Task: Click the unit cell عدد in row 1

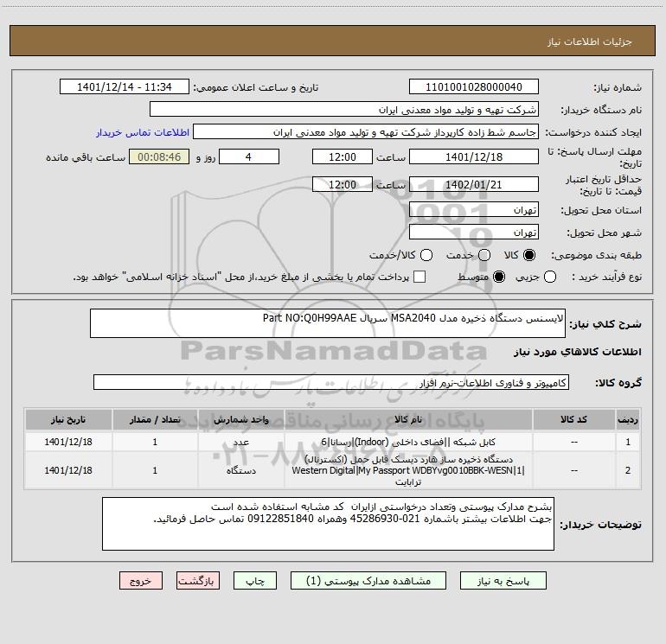Action: (240, 442)
